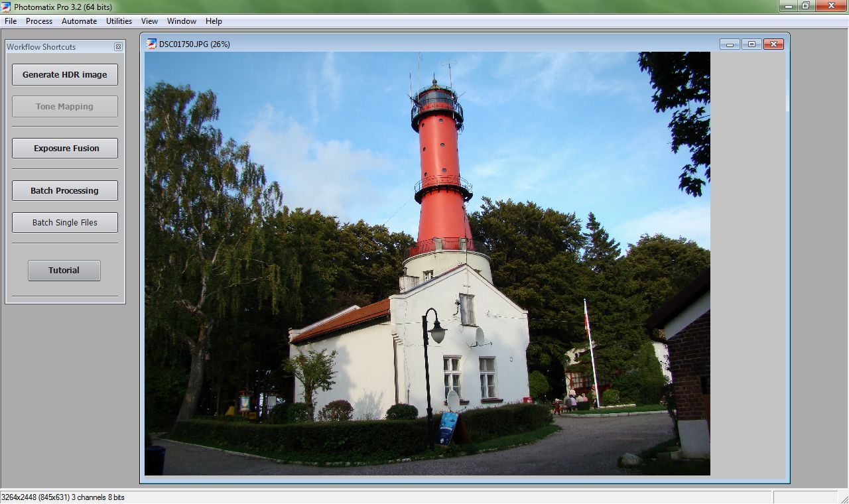Open the Window menu

point(181,21)
